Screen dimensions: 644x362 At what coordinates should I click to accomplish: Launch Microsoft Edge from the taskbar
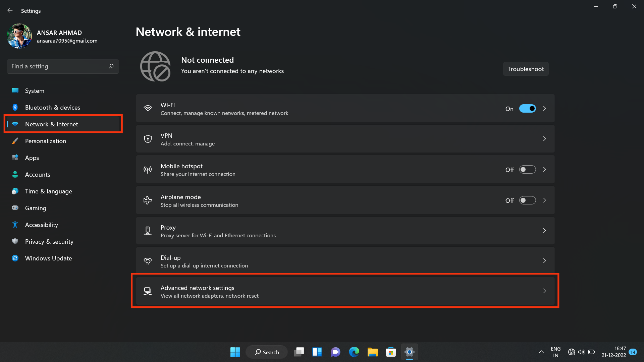pos(354,352)
